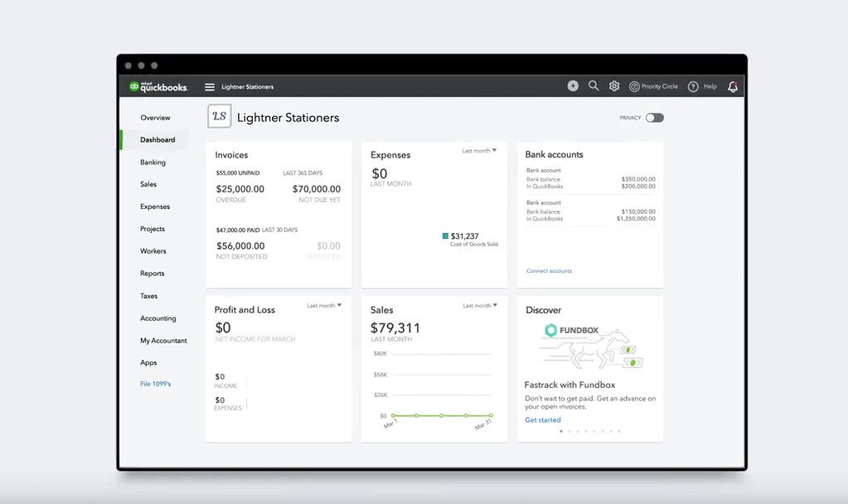848x504 pixels.
Task: Click the Bank accounts card title
Action: pyautogui.click(x=555, y=155)
